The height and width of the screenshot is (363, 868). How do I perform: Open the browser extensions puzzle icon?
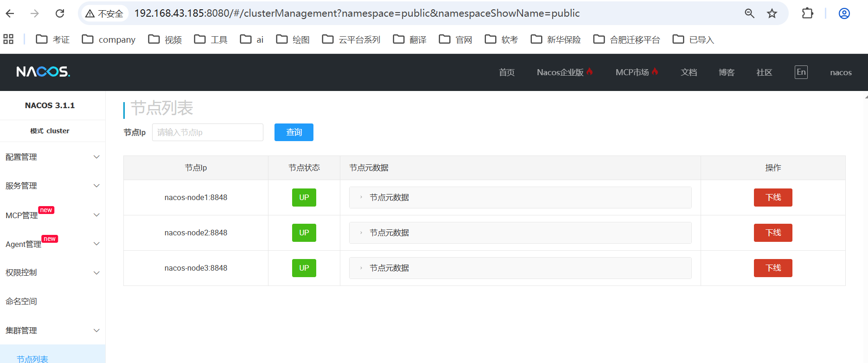tap(807, 13)
